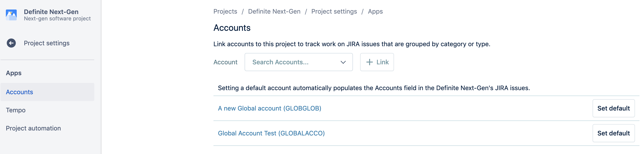The width and height of the screenshot is (644, 154).
Task: Set A new Global account as default
Action: click(613, 108)
